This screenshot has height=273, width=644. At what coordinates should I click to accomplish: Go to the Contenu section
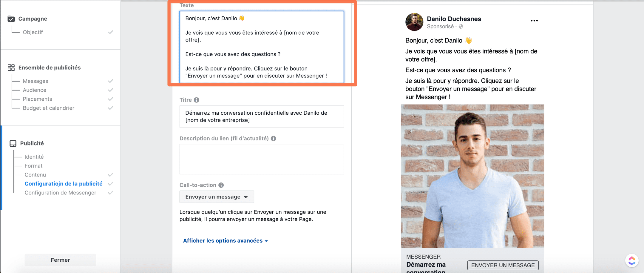pos(35,175)
